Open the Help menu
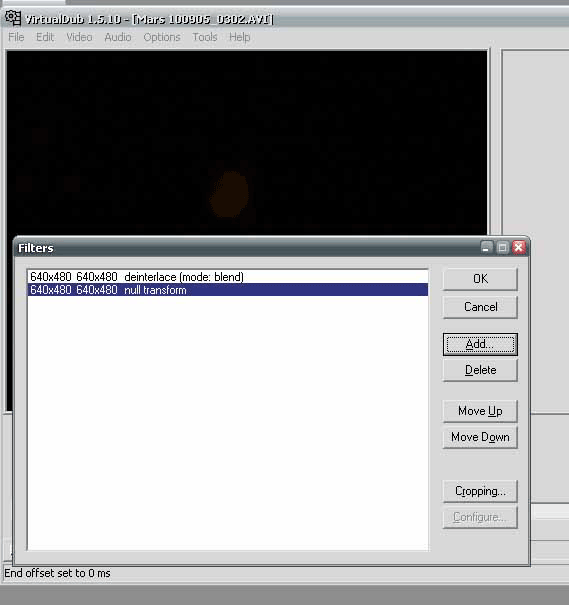Screen dimensions: 569x605 pyautogui.click(x=240, y=37)
